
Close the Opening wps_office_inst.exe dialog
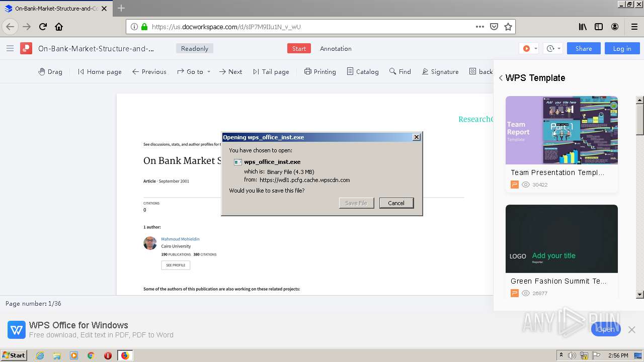(416, 137)
